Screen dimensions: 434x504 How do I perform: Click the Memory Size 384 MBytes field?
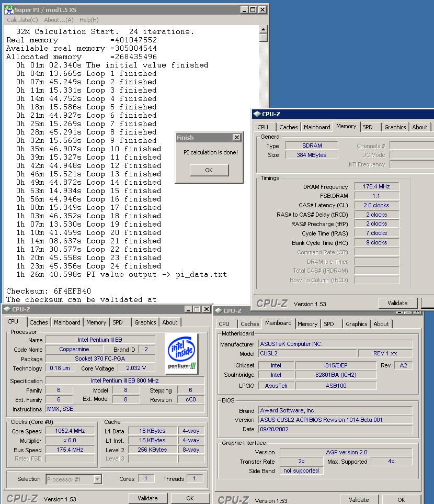coord(312,155)
